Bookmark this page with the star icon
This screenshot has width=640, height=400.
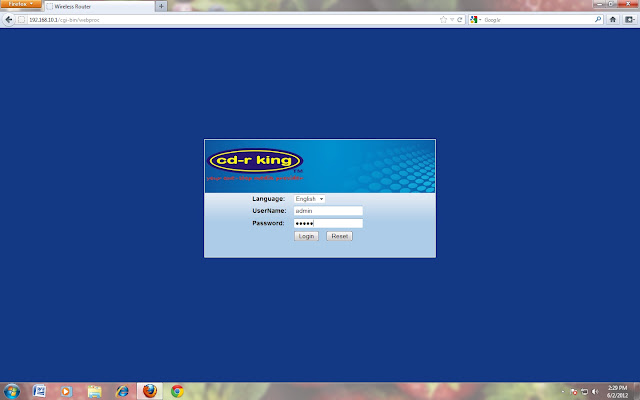pos(443,20)
